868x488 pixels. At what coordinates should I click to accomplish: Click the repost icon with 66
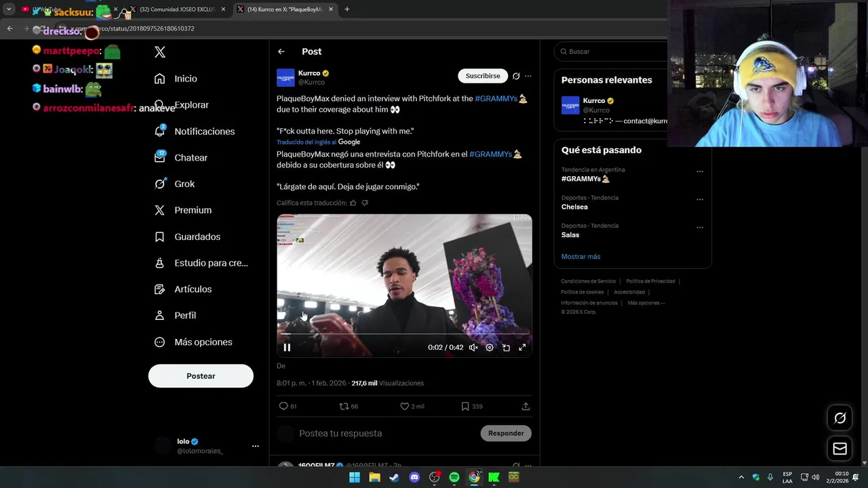click(x=344, y=407)
